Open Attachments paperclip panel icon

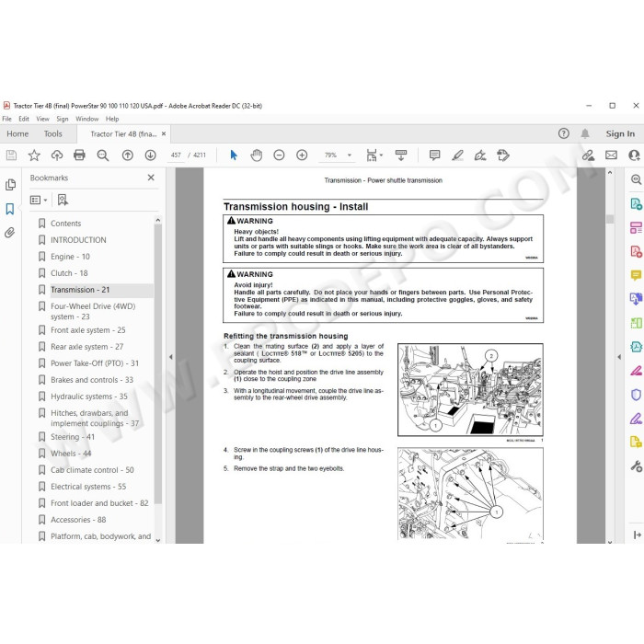[x=10, y=233]
